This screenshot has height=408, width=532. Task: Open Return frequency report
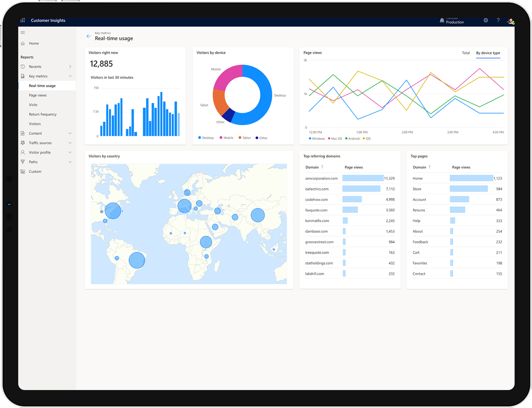pos(43,114)
